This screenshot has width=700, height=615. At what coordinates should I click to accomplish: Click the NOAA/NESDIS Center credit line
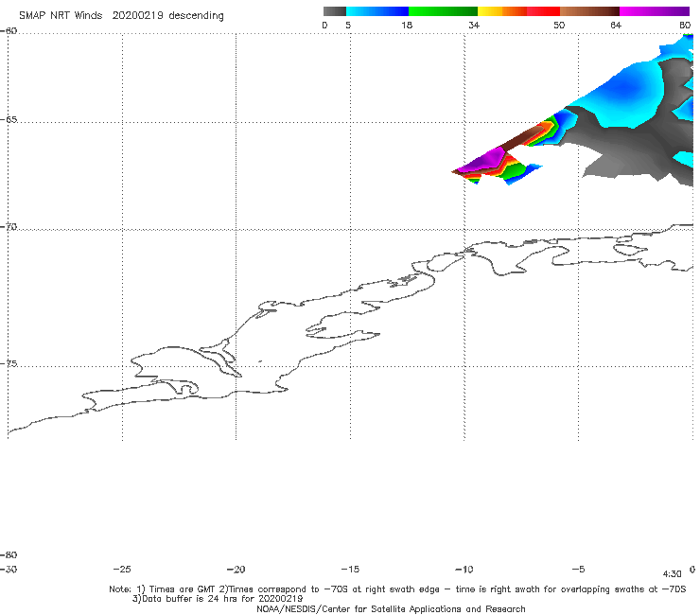point(391,608)
